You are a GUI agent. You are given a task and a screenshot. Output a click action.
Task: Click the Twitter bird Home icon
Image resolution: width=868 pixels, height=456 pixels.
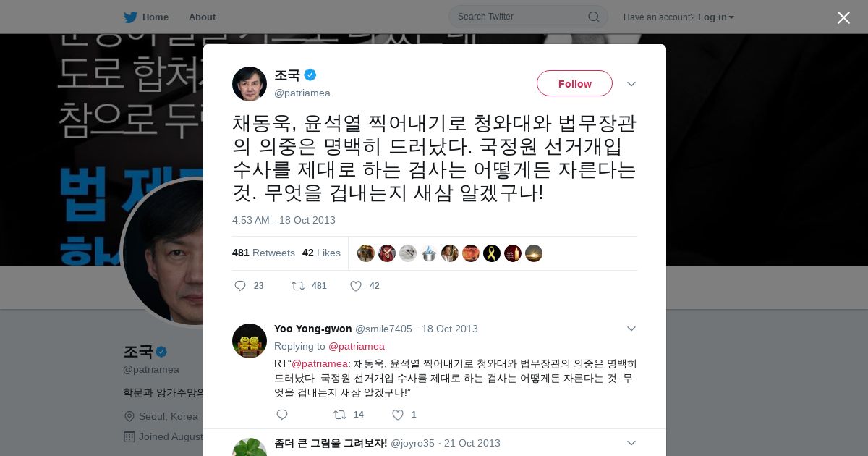[x=130, y=17]
